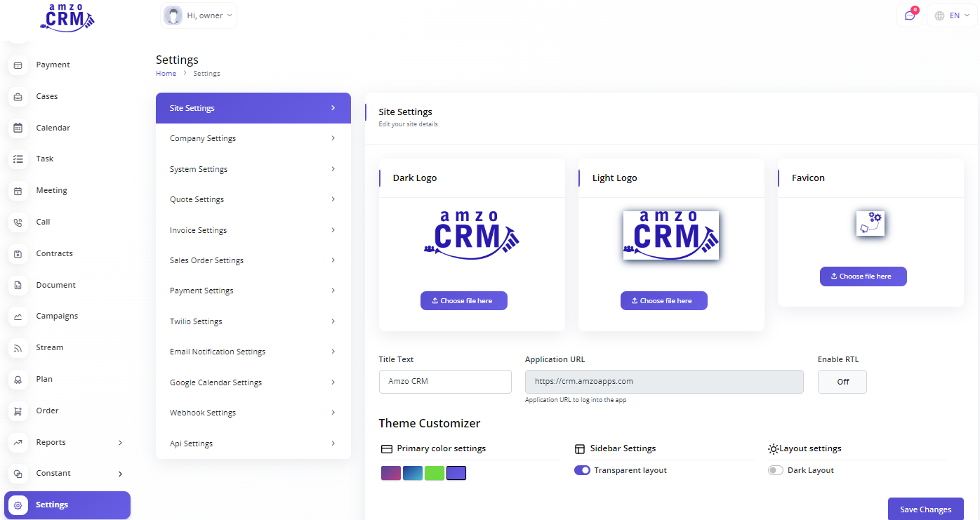980x520 pixels.
Task: Click the 'Settings' breadcrumb text
Action: pos(207,74)
